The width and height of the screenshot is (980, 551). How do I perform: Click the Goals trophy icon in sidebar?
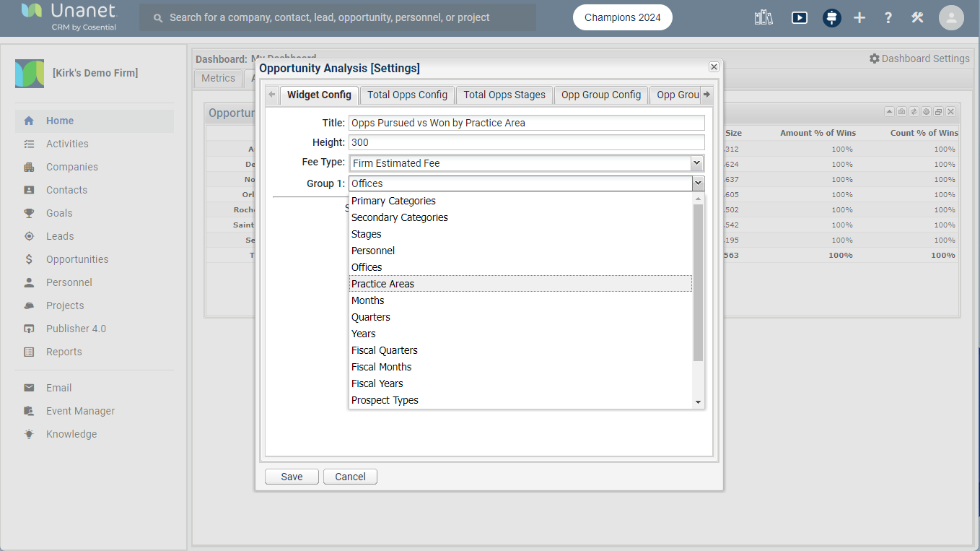pos(29,213)
